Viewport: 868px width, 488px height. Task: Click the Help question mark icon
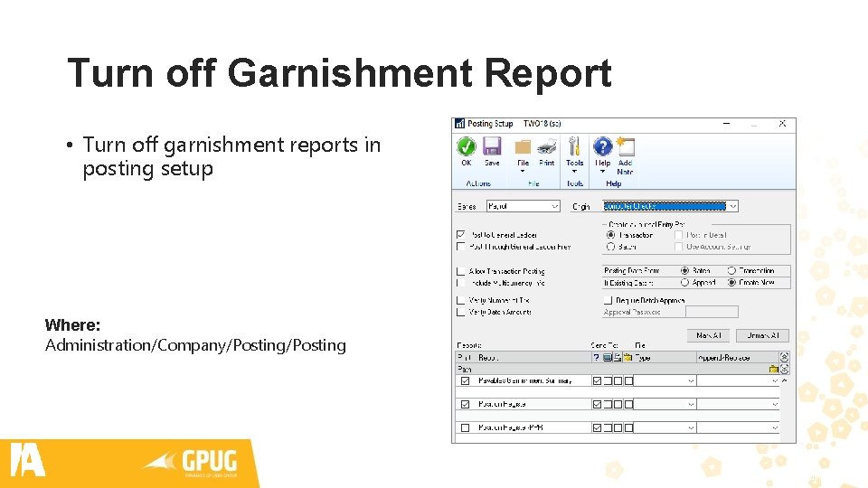pyautogui.click(x=602, y=146)
